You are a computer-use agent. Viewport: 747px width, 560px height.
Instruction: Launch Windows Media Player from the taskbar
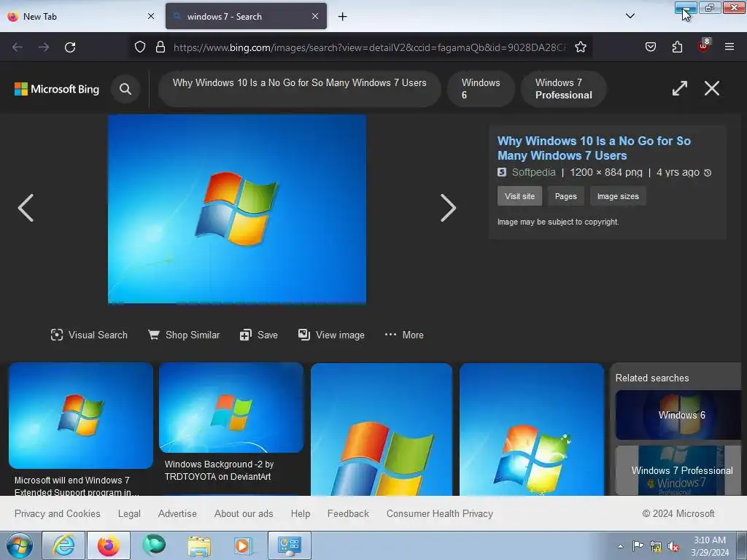pos(243,545)
